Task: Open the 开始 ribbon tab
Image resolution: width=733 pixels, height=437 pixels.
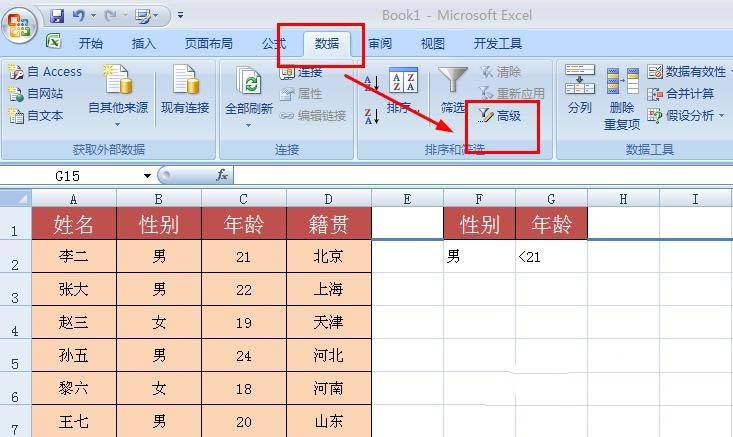Action: click(91, 43)
